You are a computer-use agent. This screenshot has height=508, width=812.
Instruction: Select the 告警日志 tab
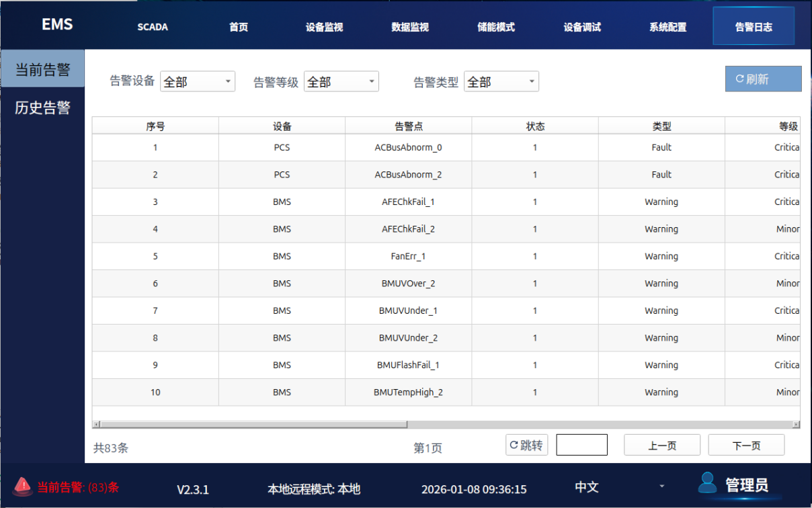tap(754, 27)
